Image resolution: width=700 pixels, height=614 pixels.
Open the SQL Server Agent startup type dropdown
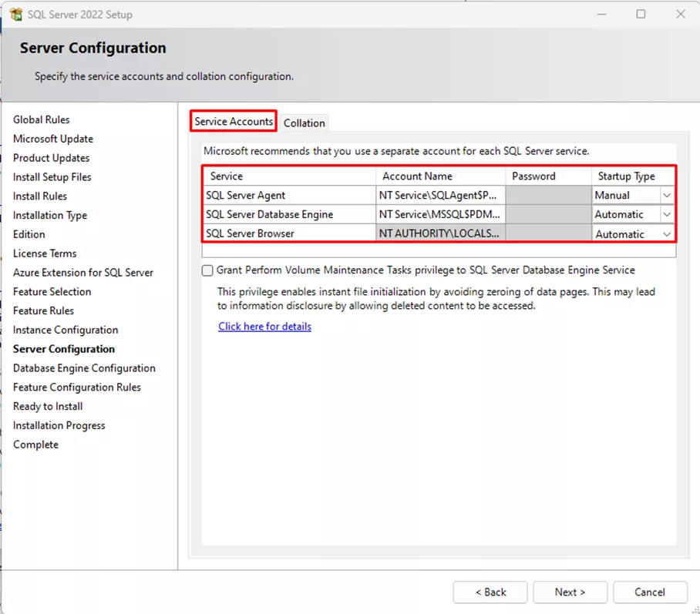tap(667, 196)
